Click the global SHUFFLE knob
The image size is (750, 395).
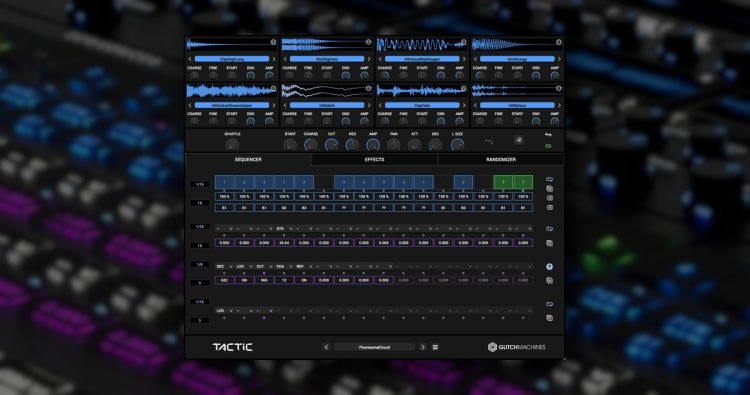232,145
